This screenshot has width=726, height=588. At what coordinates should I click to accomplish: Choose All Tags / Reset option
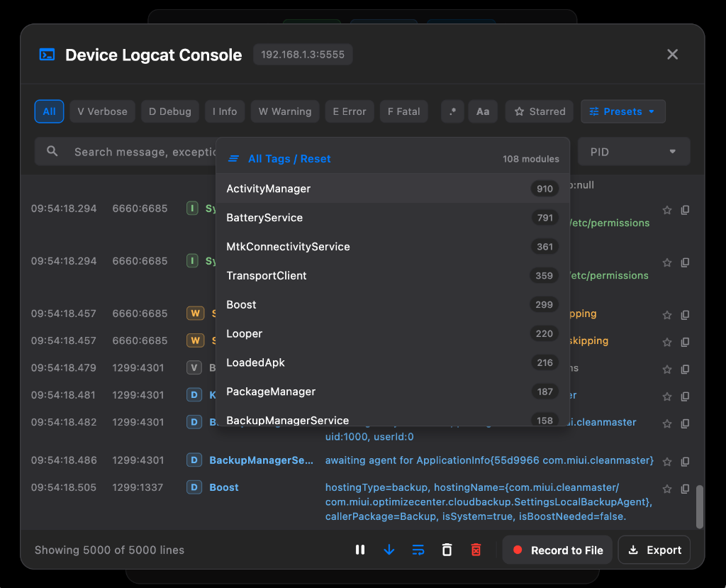(393, 158)
